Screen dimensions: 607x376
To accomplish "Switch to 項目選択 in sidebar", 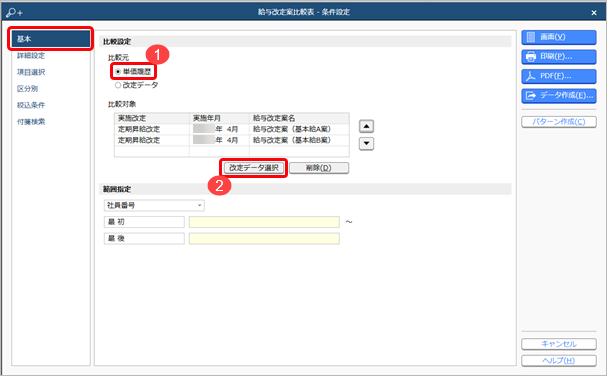I will point(31,72).
